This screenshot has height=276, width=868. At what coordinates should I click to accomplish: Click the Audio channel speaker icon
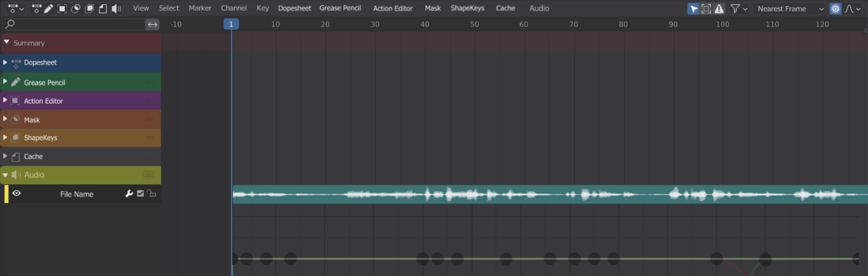pyautogui.click(x=16, y=174)
